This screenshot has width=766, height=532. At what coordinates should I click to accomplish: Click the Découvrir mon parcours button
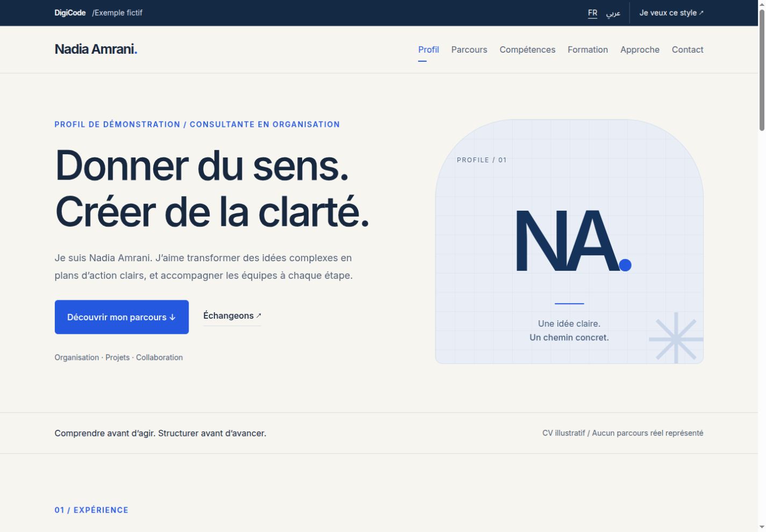(121, 317)
